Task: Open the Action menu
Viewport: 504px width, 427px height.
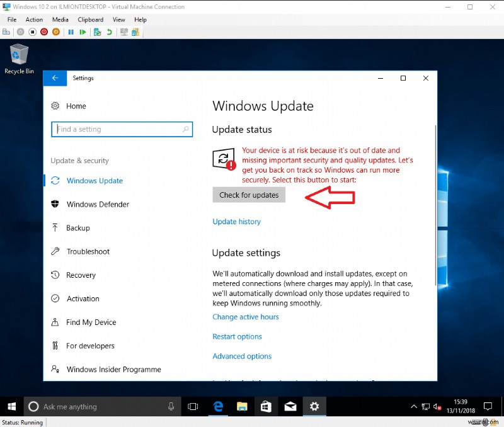Action: (x=34, y=20)
